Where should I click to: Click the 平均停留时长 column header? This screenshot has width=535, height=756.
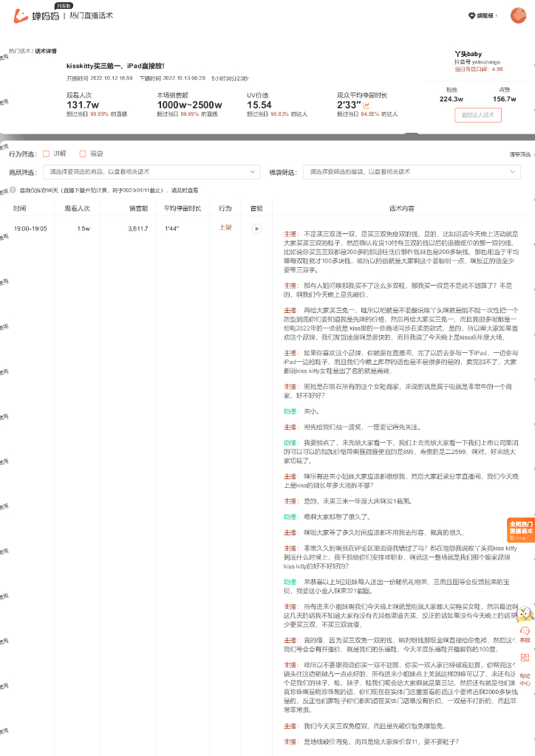tap(183, 208)
